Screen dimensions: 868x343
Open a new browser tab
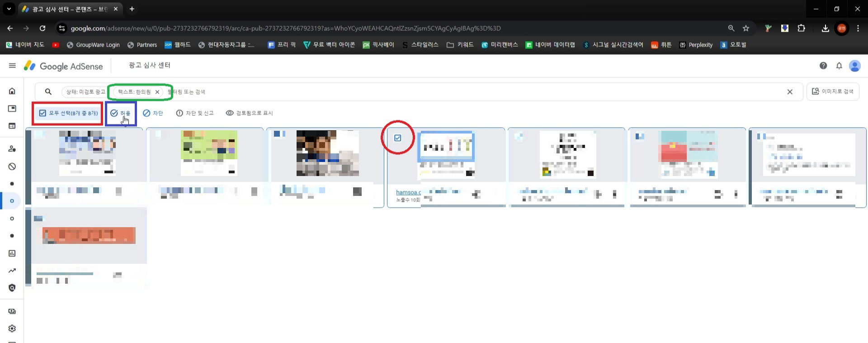click(x=132, y=9)
